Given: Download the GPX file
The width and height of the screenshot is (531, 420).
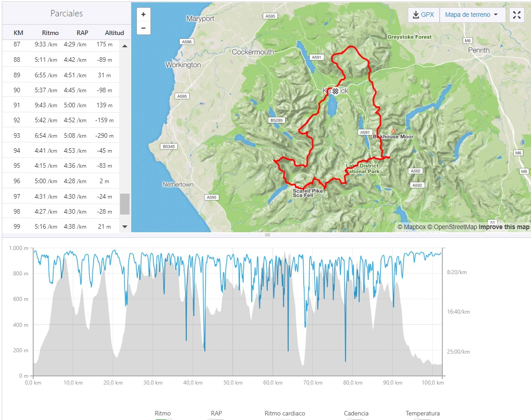Looking at the screenshot, I should coord(423,15).
